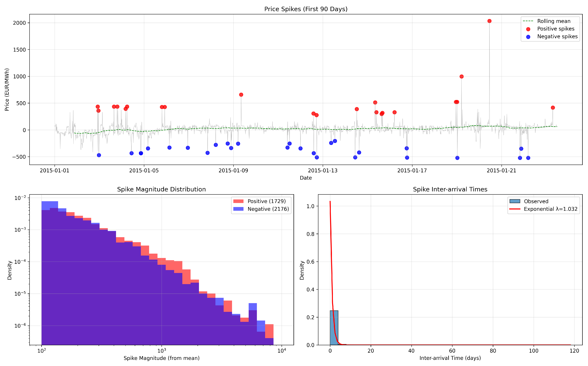
Task: Click the Price Spikes (First 90 Days) title
Action: tap(306, 9)
